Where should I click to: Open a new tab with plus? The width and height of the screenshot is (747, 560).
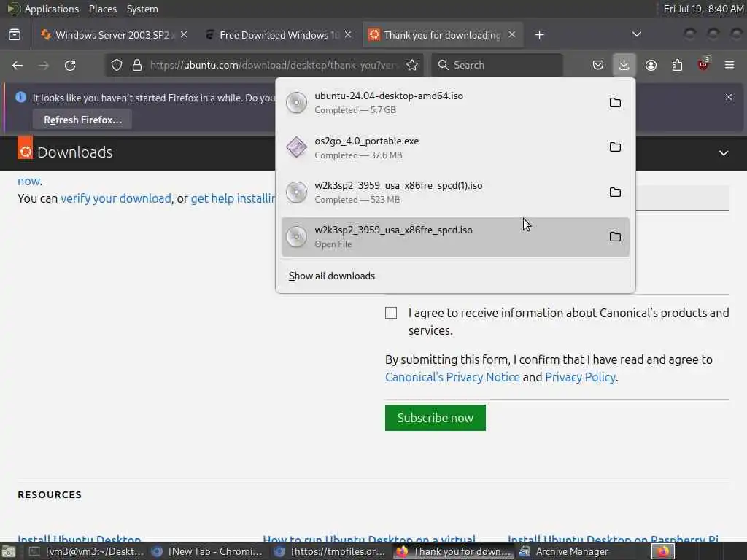(x=539, y=35)
